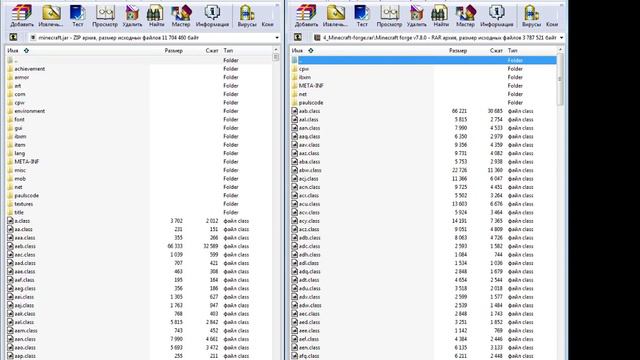
Task: Click Добавить (Add) icon in left minecraft.jar window
Action: pos(22,16)
